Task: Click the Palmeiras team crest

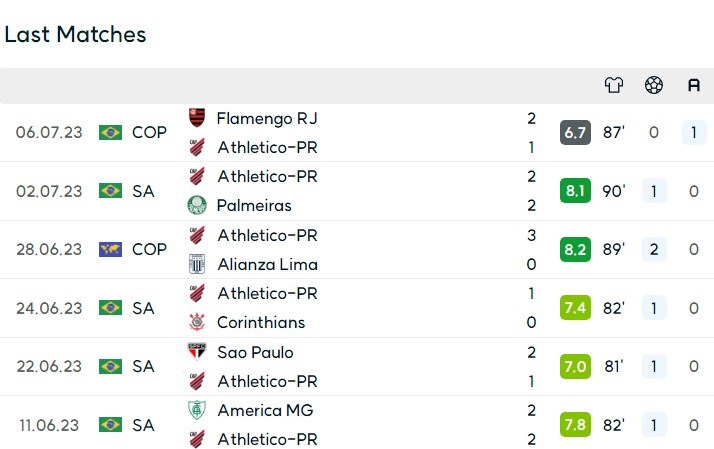Action: (x=197, y=205)
